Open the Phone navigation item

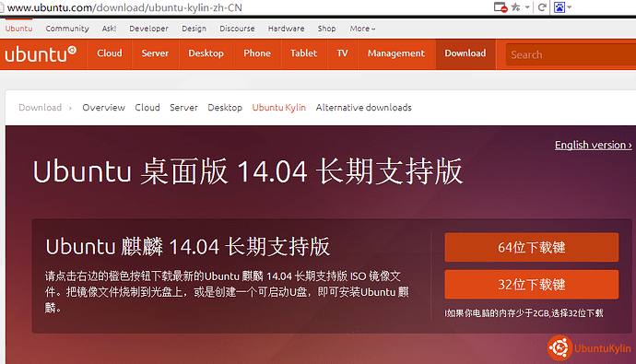tap(257, 53)
